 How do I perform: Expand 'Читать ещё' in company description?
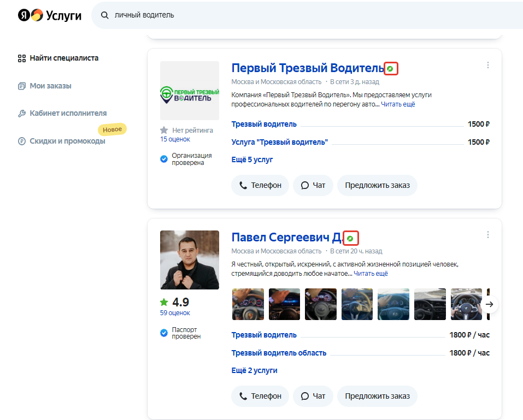[x=398, y=104]
